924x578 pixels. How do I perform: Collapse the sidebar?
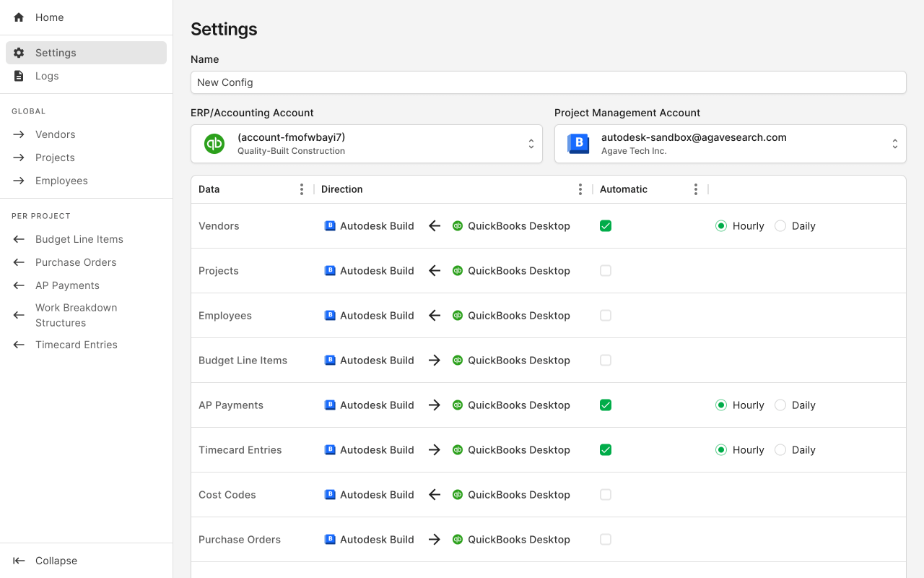coord(87,561)
